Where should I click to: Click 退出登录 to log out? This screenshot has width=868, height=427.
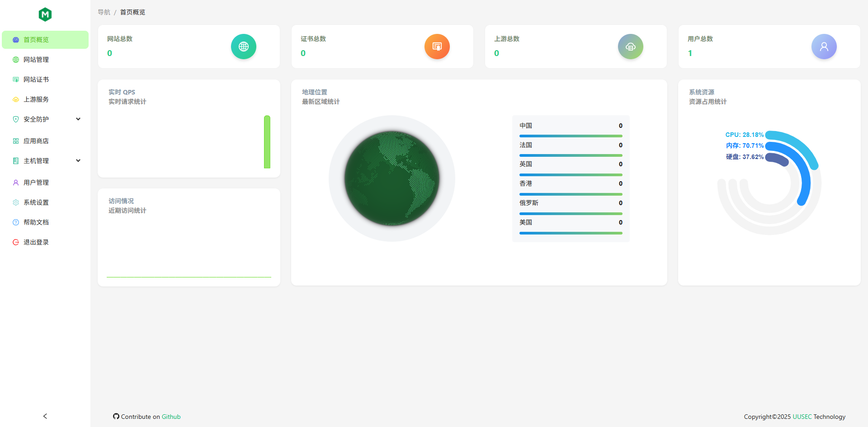(x=36, y=242)
